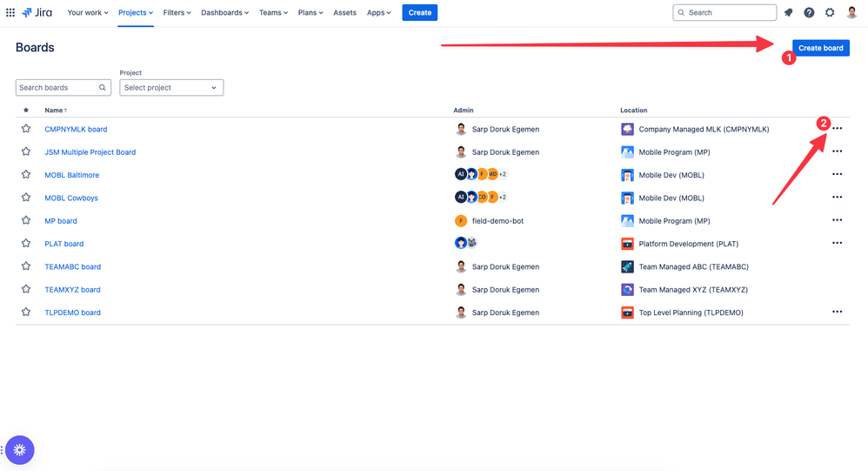Star the MOBL Baltimore board

point(26,174)
